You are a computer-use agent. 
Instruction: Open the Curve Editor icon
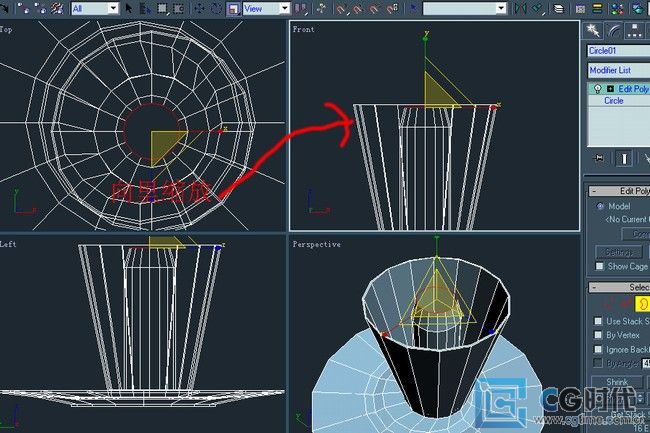tap(580, 9)
